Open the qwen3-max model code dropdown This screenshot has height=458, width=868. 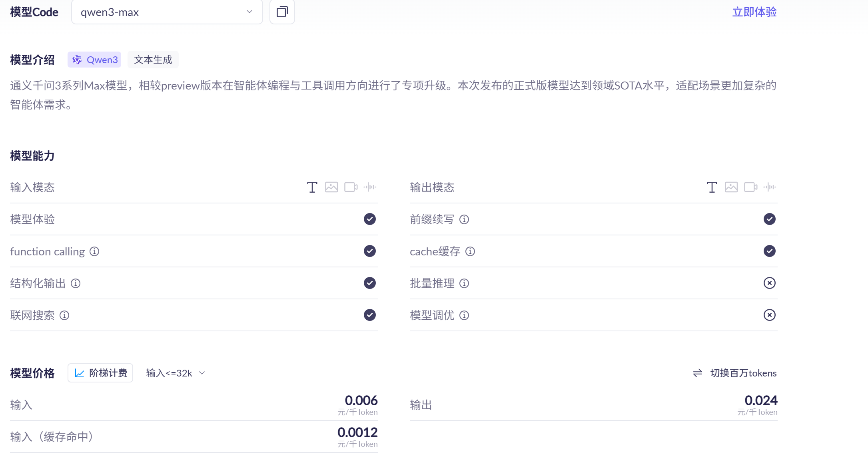[x=167, y=12]
